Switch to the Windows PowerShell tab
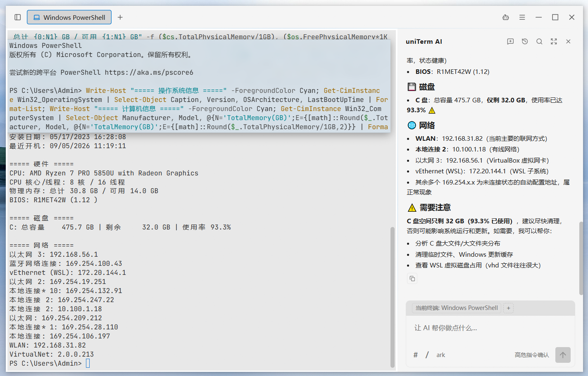The width and height of the screenshot is (588, 376). click(x=69, y=17)
